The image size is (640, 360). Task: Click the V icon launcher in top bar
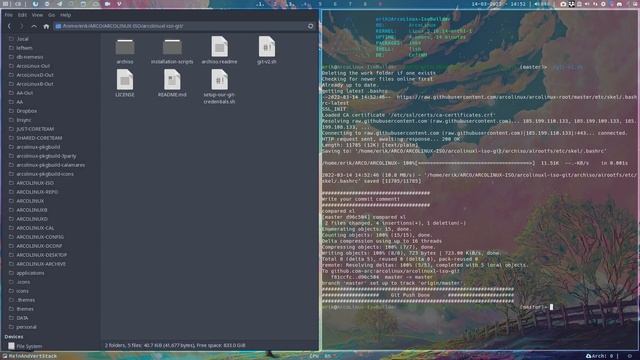tap(119, 4)
